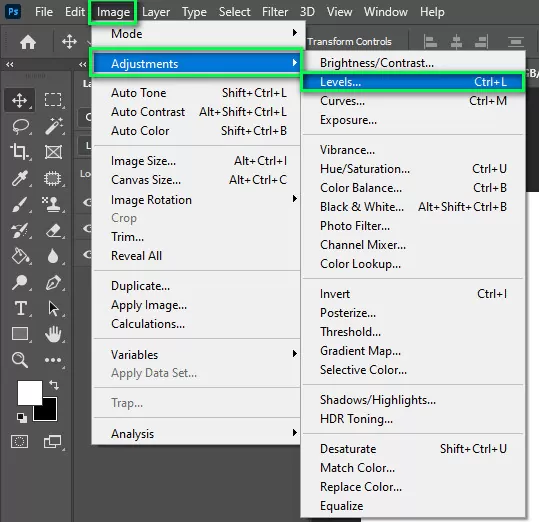Choose Reveal All command

tap(196, 255)
